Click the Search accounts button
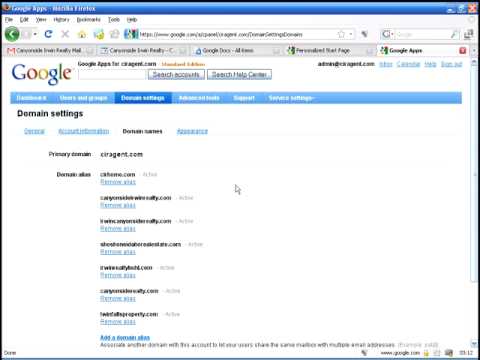480x360 pixels. 176,74
